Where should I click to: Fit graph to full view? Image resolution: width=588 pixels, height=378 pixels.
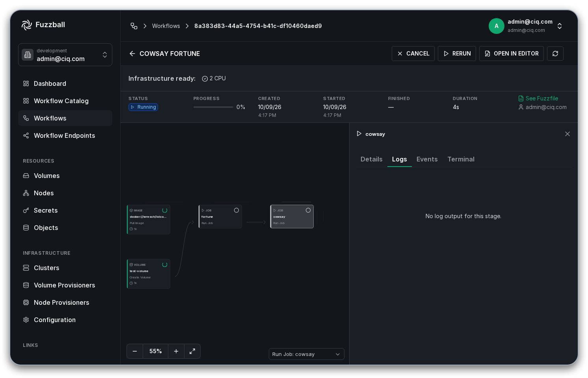(x=192, y=351)
